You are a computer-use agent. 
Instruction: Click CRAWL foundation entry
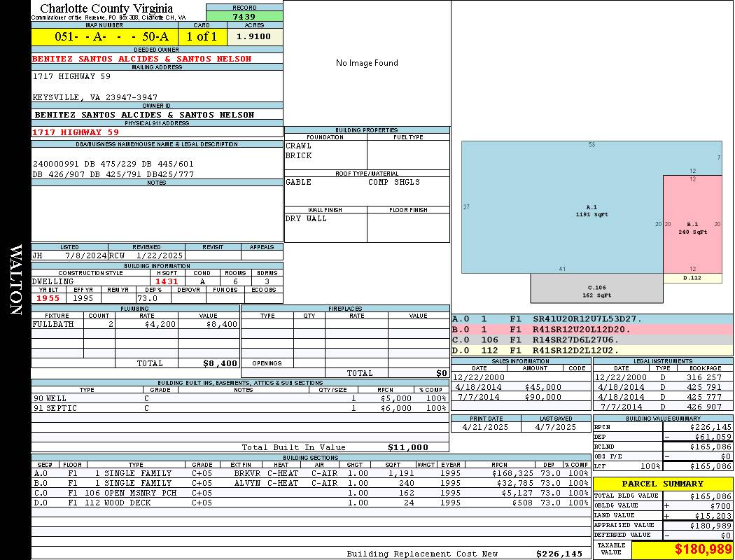tap(298, 146)
